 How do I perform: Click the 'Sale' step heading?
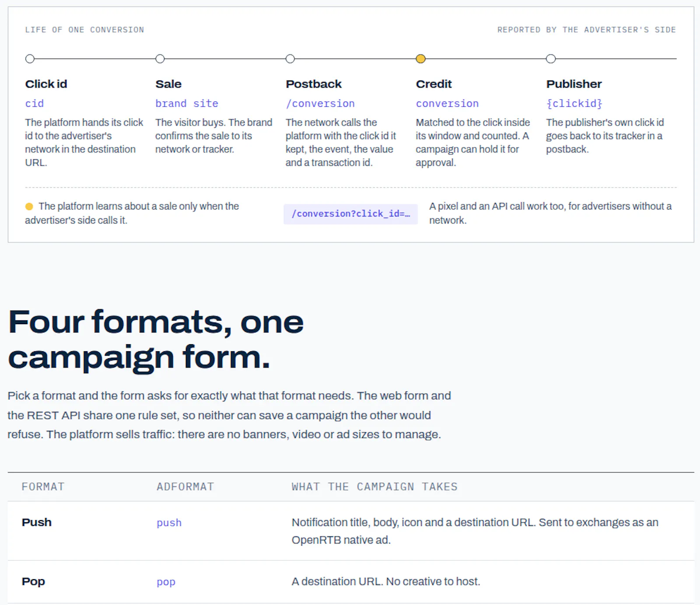pos(168,84)
